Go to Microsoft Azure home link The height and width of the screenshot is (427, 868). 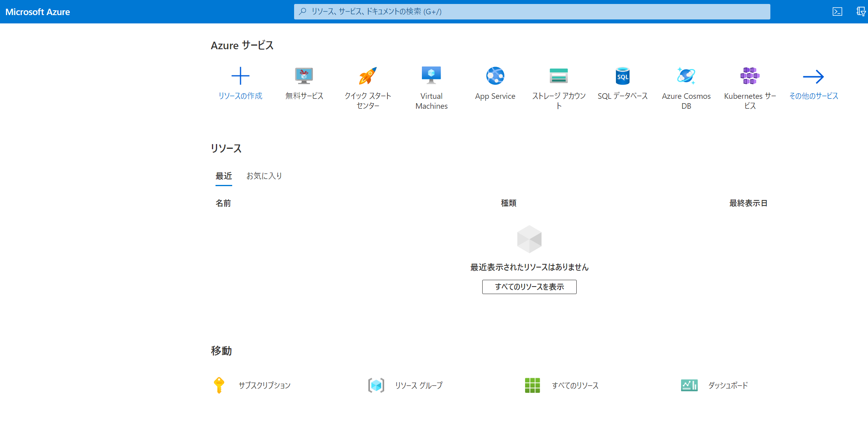coord(38,12)
